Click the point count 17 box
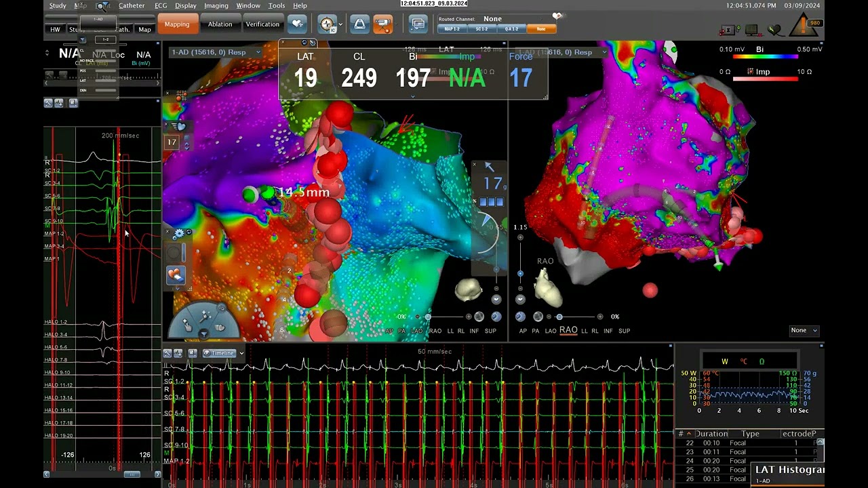868x488 pixels. pos(172,142)
